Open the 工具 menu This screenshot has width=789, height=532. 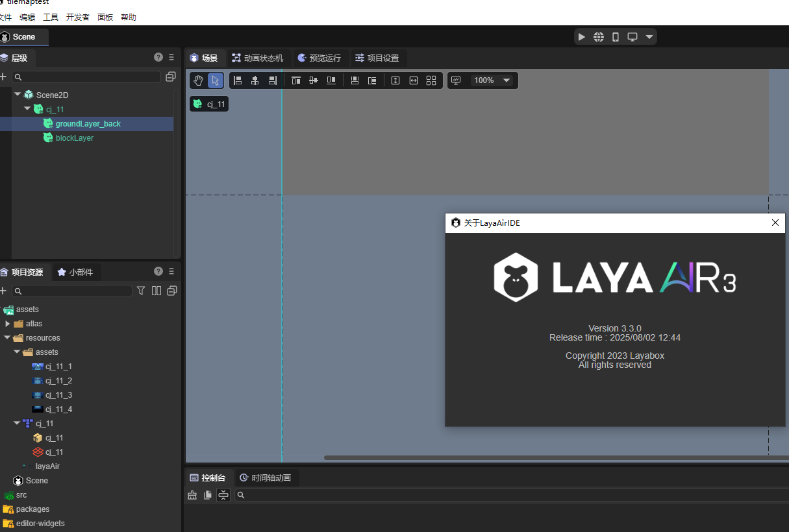tap(51, 18)
